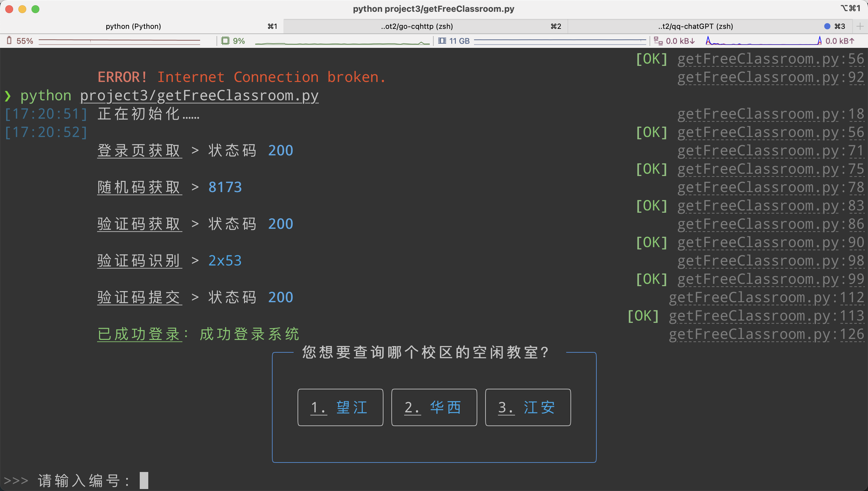Click the 成功登录系统 message

coord(250,335)
